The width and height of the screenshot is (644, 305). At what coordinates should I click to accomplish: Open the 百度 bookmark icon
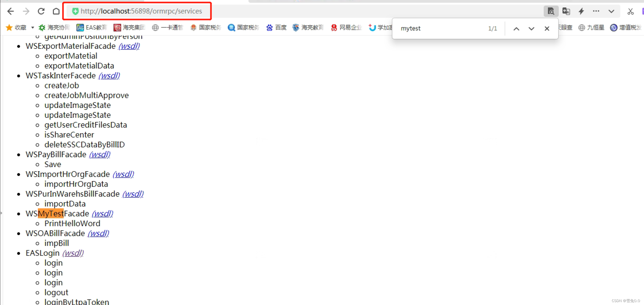[x=269, y=27]
